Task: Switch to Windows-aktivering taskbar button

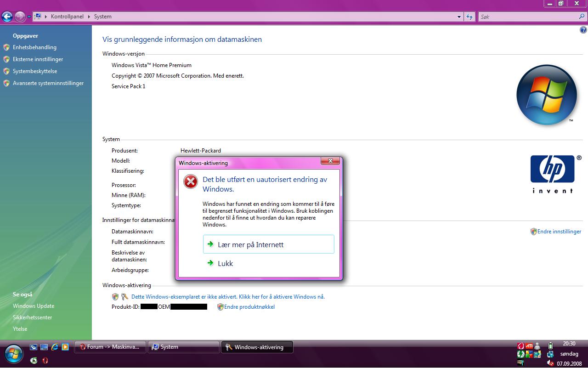Action: coord(257,347)
